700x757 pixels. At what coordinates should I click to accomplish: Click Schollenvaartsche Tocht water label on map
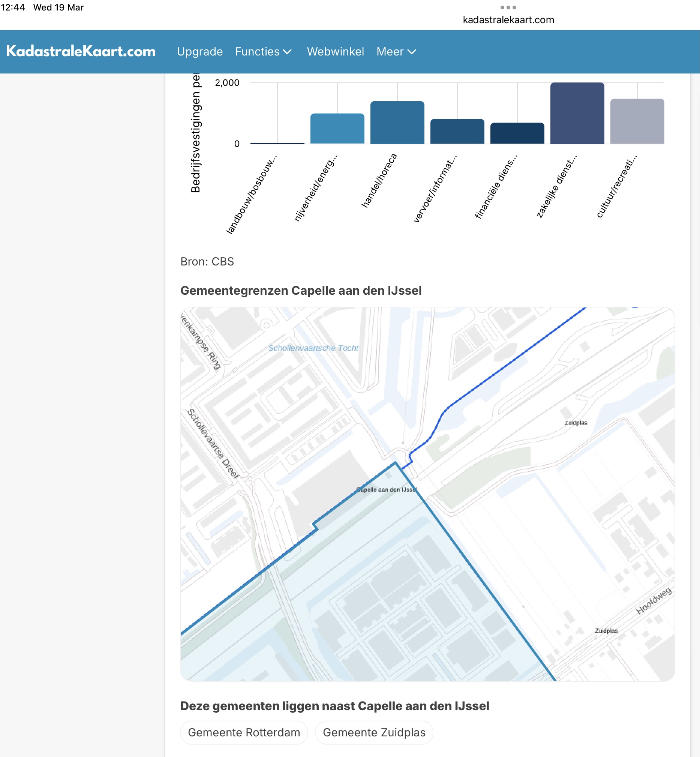pos(313,348)
